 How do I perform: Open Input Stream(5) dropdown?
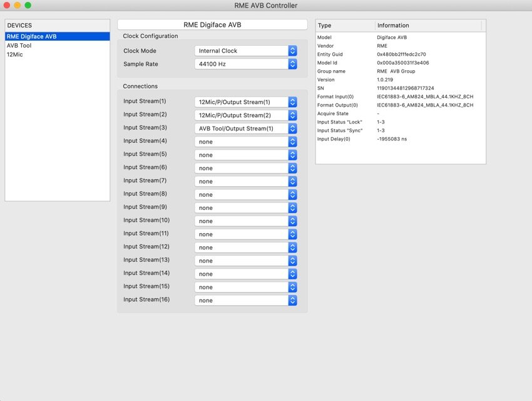click(x=245, y=155)
